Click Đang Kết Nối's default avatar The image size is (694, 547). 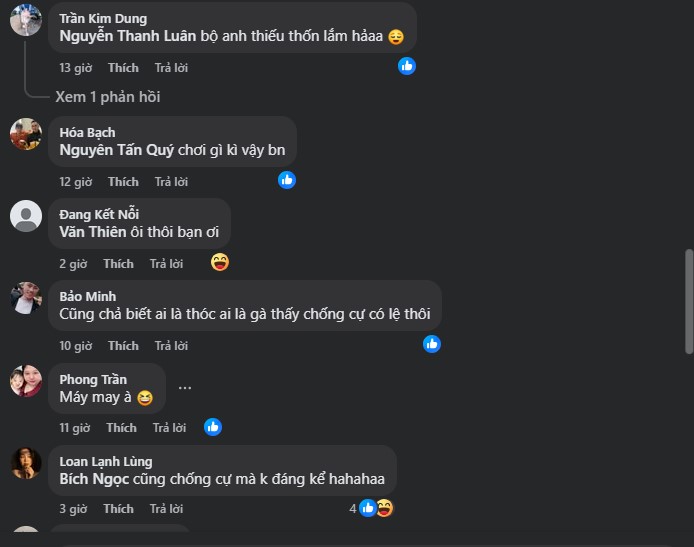coord(26,216)
